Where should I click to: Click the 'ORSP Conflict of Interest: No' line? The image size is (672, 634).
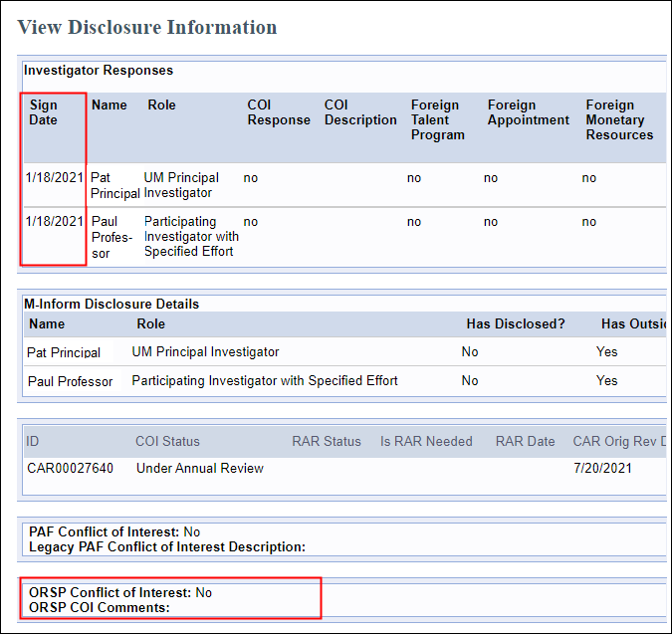pyautogui.click(x=120, y=593)
